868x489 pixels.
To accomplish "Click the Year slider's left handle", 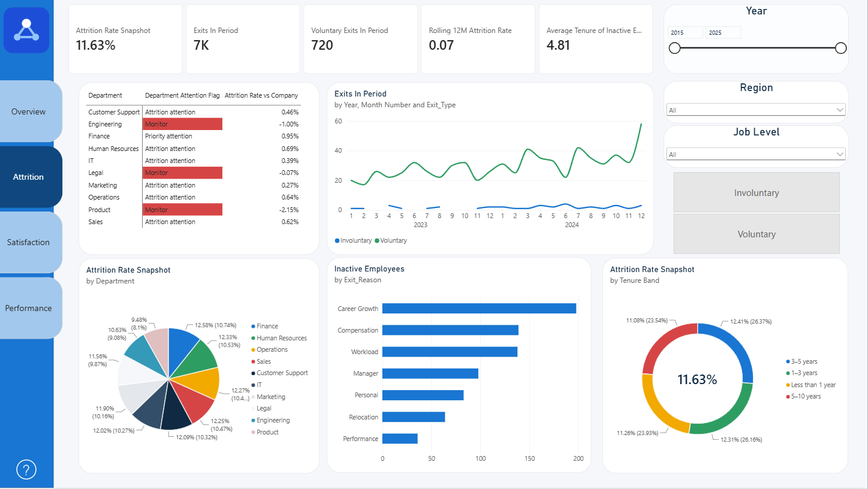I will pos(674,48).
